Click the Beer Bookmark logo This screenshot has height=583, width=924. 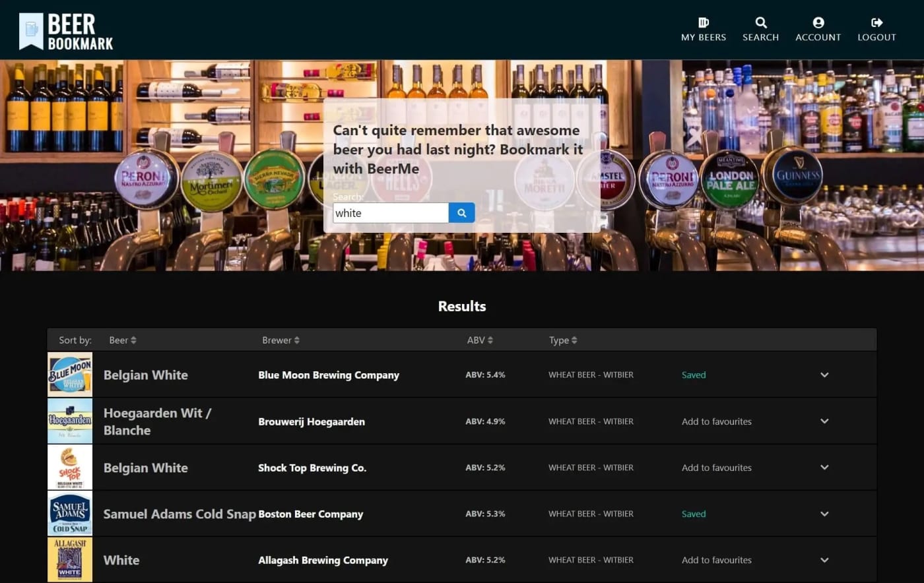pyautogui.click(x=66, y=31)
